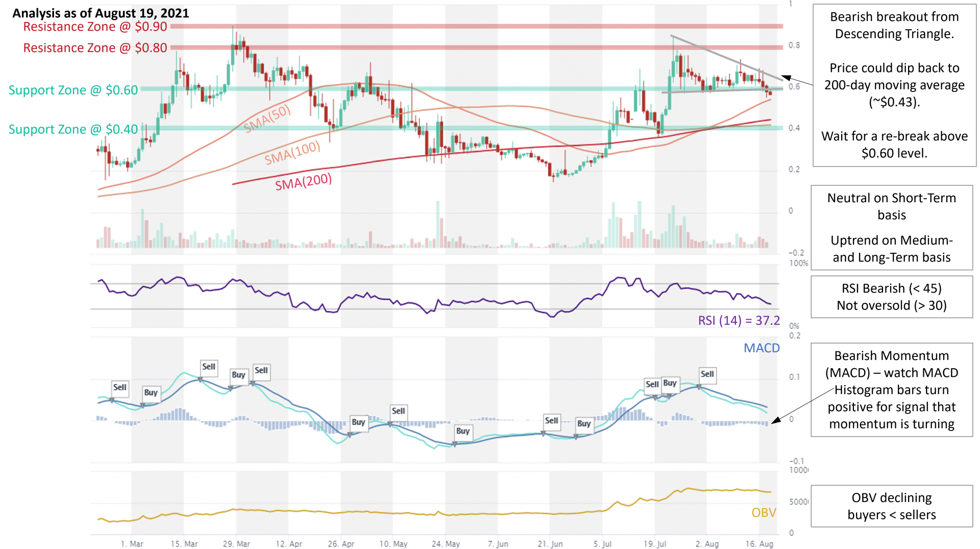
Task: Select the Resistance Zone @ $0.90 label
Action: tap(95, 27)
